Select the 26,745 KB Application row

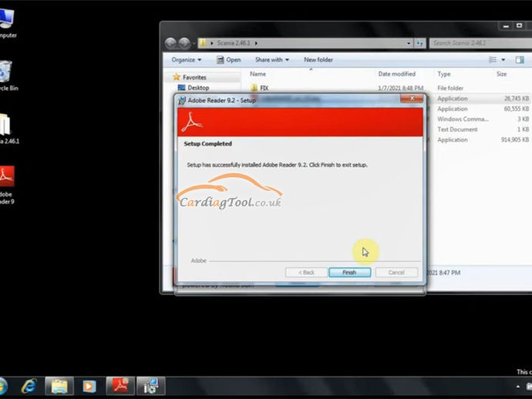point(478,99)
